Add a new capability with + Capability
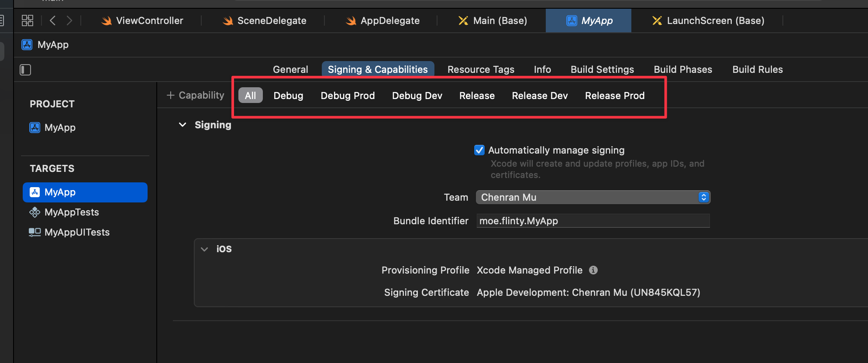The height and width of the screenshot is (363, 868). 196,95
